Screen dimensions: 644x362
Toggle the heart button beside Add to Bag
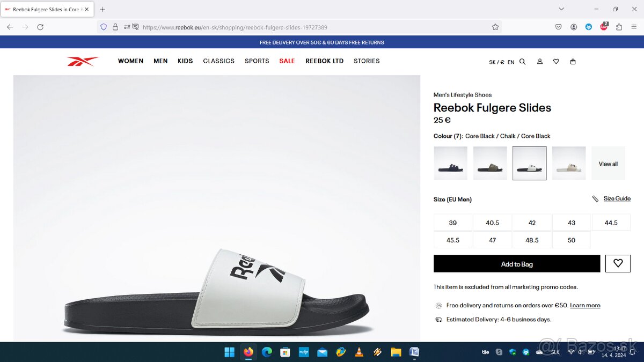(618, 263)
